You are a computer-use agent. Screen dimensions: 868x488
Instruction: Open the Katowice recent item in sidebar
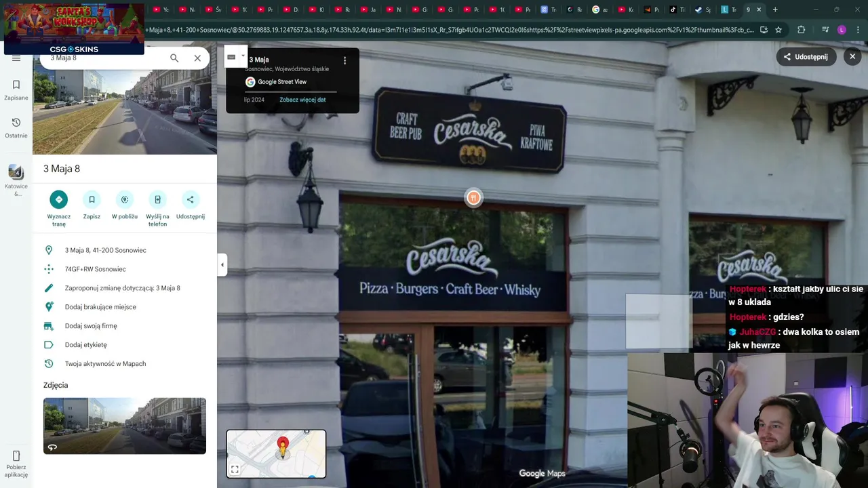pos(16,180)
